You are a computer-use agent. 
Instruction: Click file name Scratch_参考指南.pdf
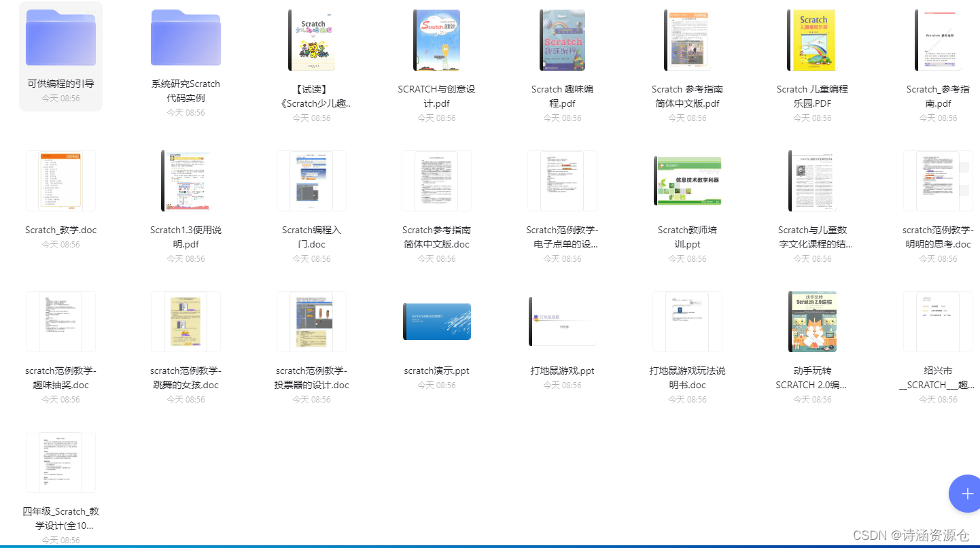coord(938,97)
